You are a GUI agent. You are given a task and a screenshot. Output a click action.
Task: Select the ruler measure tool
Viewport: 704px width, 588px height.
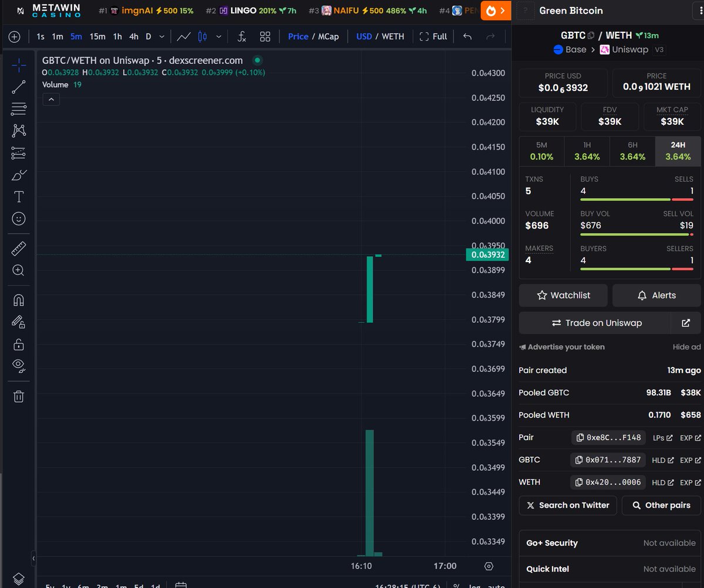(x=19, y=249)
